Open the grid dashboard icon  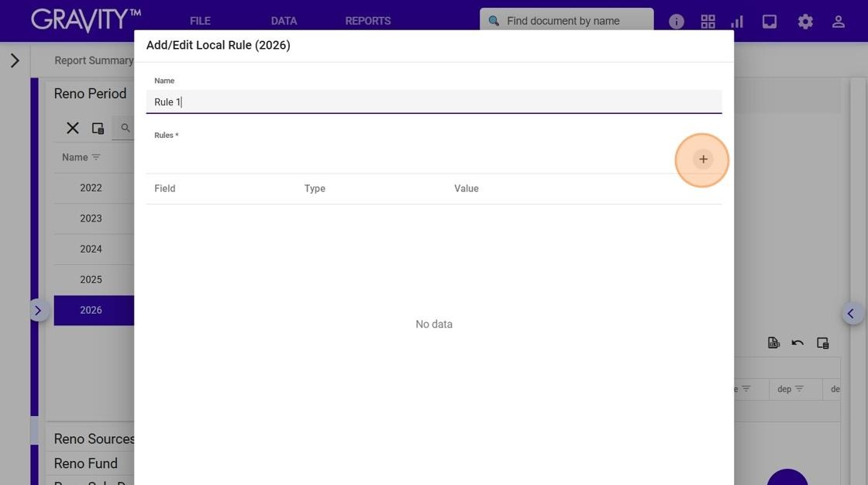pos(708,22)
